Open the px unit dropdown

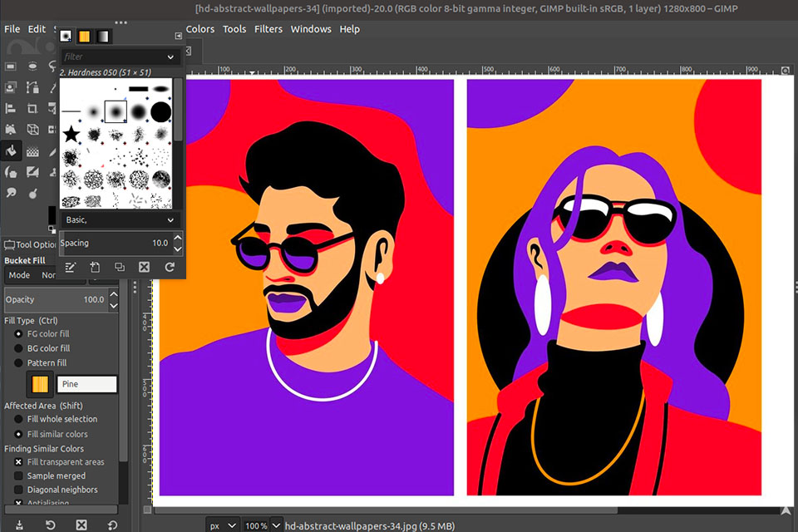pyautogui.click(x=223, y=525)
